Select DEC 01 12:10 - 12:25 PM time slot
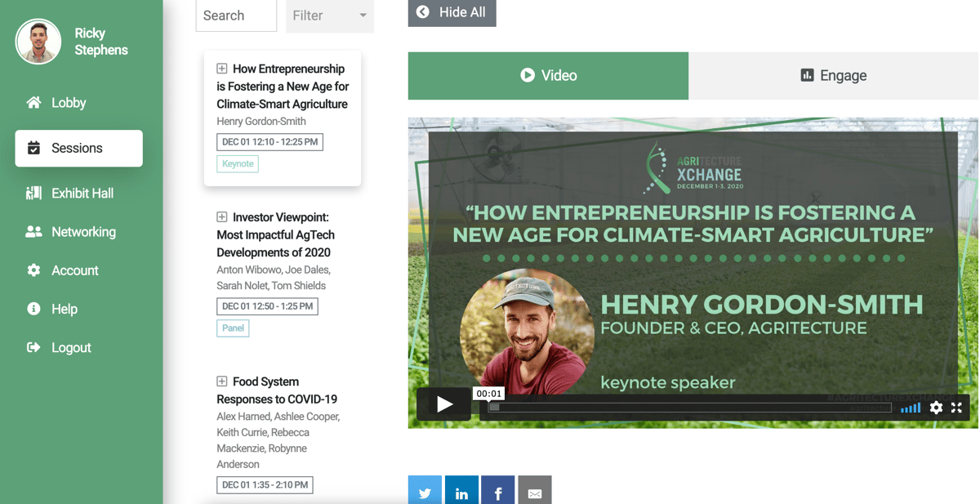The height and width of the screenshot is (504, 980). pyautogui.click(x=269, y=142)
